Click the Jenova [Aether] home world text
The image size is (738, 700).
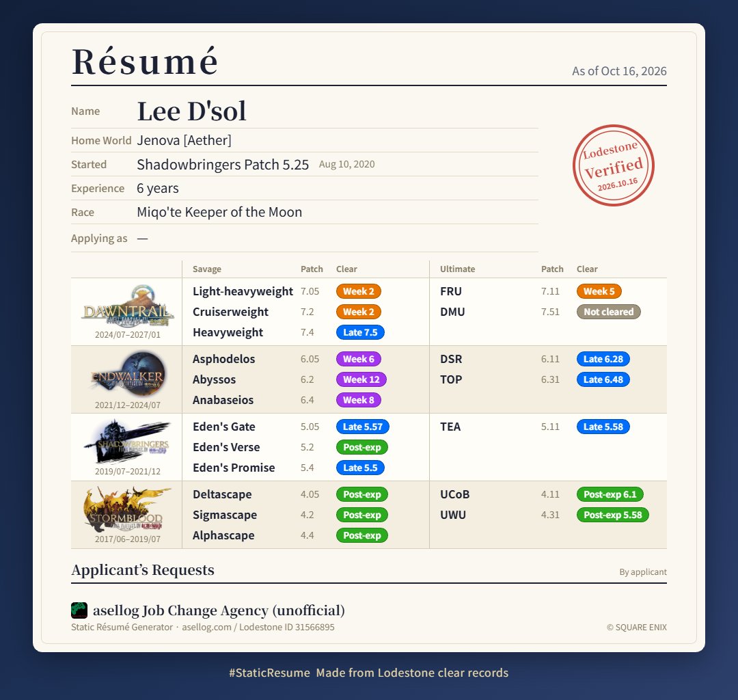click(x=184, y=140)
